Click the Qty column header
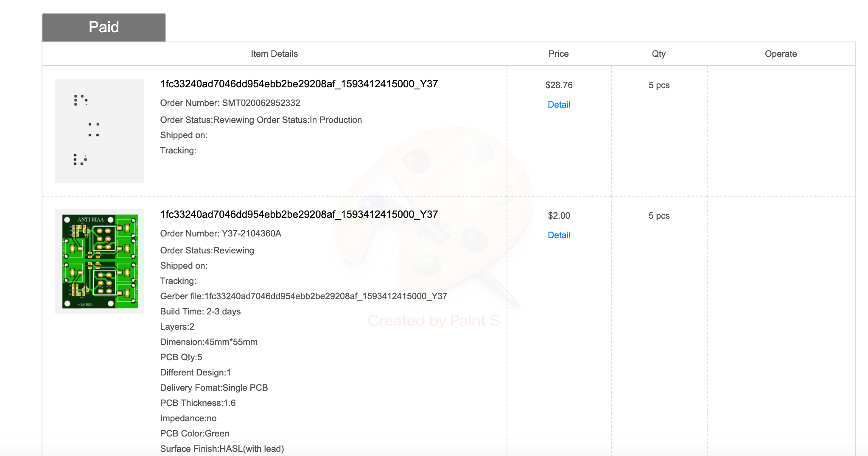 point(658,54)
